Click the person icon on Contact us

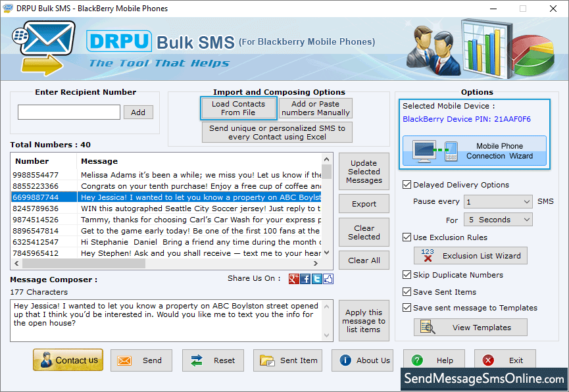[46, 360]
